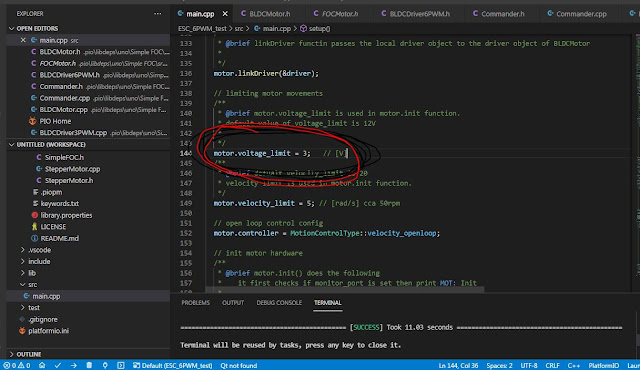Image resolution: width=640 pixels, height=370 pixels.
Task: Click the PlatformIO Upload arrow icon
Action: coord(73,366)
